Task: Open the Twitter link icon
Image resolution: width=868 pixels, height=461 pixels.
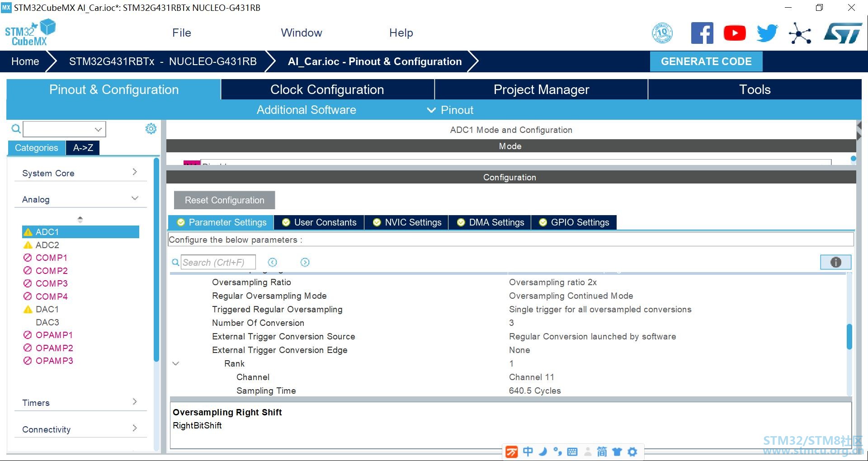Action: click(x=767, y=33)
